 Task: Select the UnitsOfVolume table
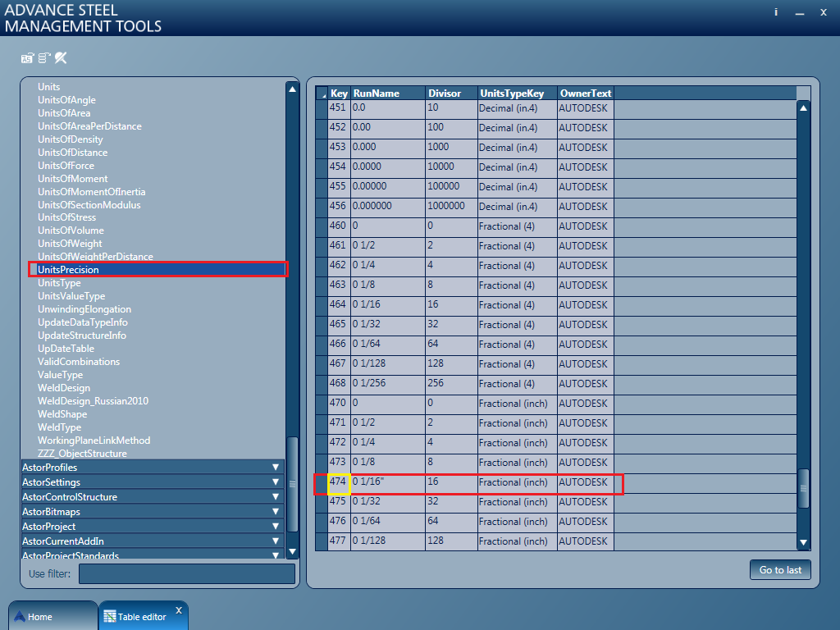click(x=71, y=231)
